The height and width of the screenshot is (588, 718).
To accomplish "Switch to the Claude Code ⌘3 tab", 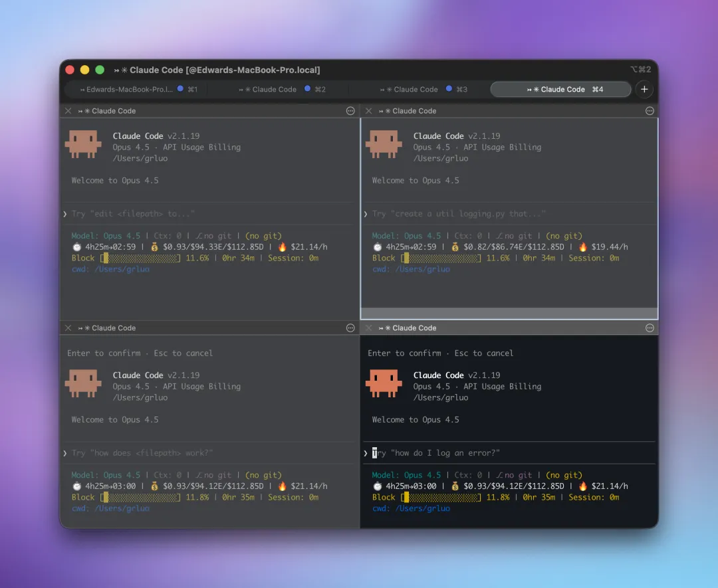I will pyautogui.click(x=424, y=89).
